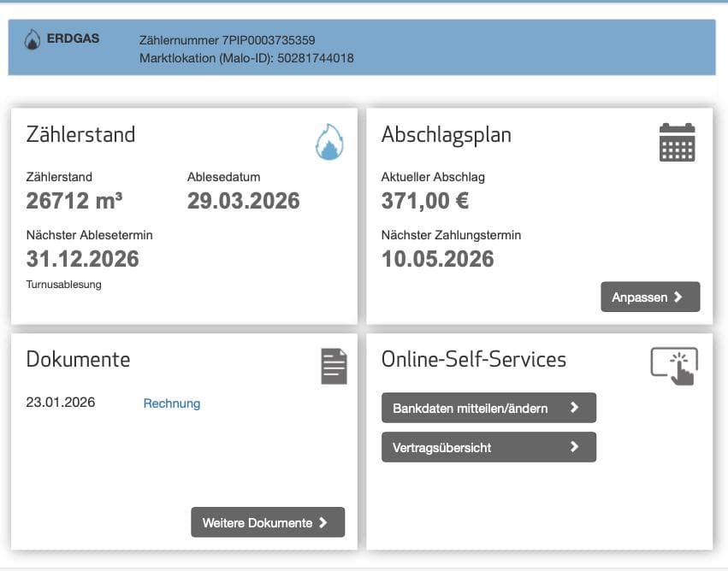728x571 pixels.
Task: Select Nächster Zahlungstermin value 10.05.2026
Action: [x=437, y=259]
